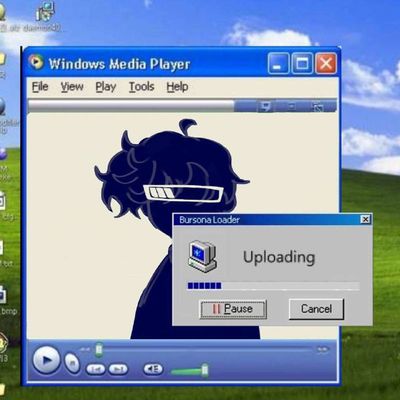Image resolution: width=400 pixels, height=400 pixels.
Task: Click the seek bar position handle
Action: pos(99,349)
